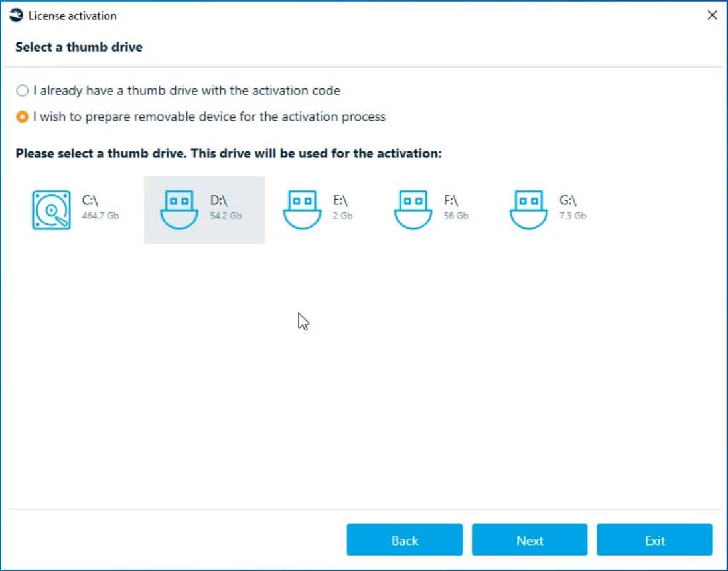Click the License activation app logo

tap(16, 15)
